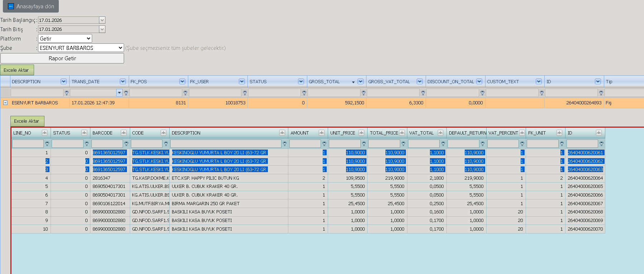Click the CODE filter input field

pyautogui.click(x=147, y=144)
